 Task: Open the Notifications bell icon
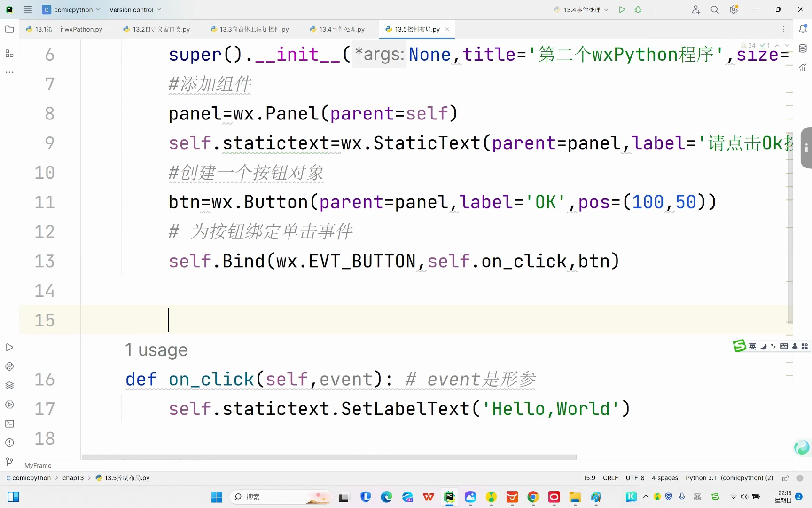click(x=803, y=29)
